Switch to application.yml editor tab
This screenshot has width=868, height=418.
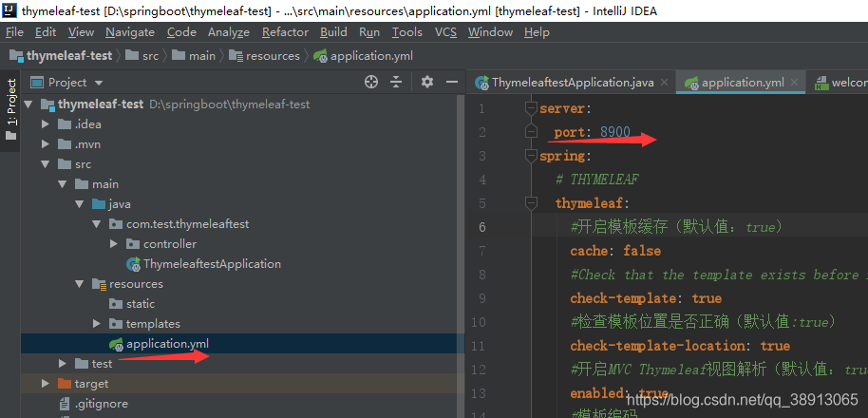pyautogui.click(x=735, y=83)
